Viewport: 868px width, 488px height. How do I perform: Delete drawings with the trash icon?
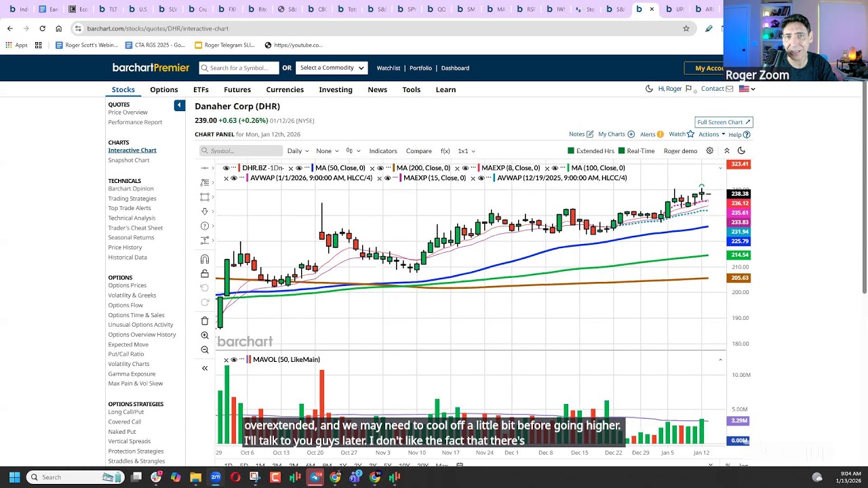(205, 321)
